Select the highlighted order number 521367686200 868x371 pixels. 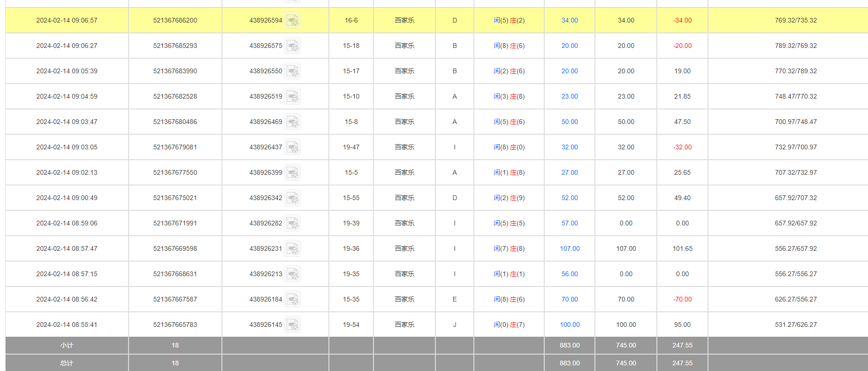click(175, 20)
